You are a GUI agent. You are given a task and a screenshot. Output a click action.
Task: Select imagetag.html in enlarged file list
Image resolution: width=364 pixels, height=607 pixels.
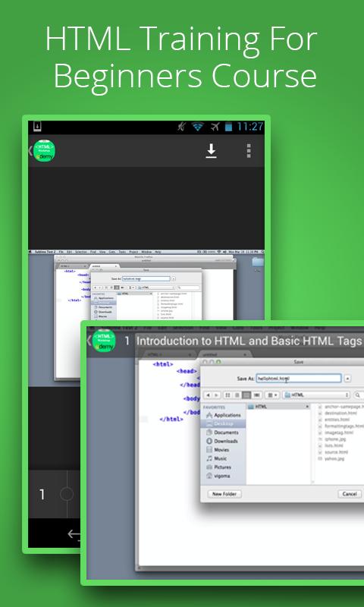(x=336, y=432)
